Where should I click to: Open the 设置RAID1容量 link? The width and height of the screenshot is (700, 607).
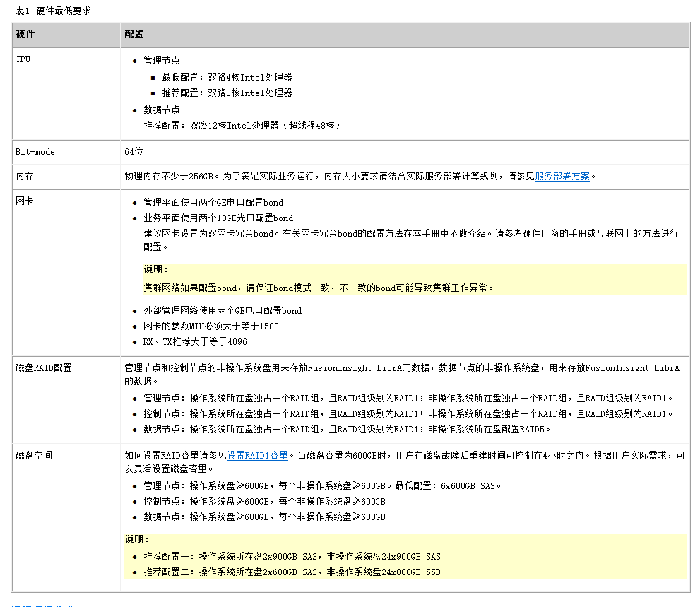[x=258, y=455]
